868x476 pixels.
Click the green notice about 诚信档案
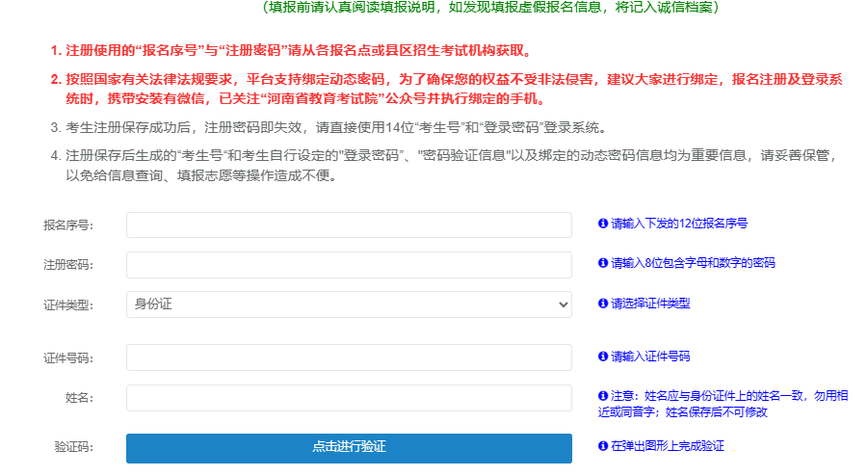[490, 7]
